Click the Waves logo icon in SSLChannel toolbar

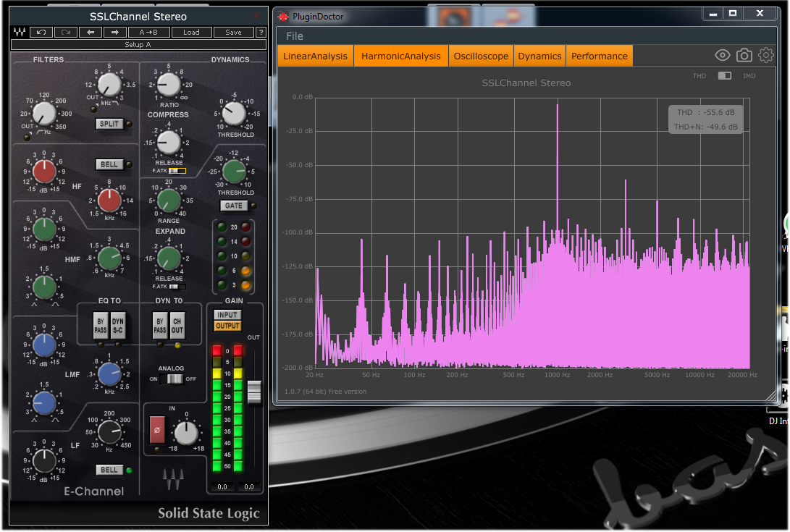(x=20, y=33)
